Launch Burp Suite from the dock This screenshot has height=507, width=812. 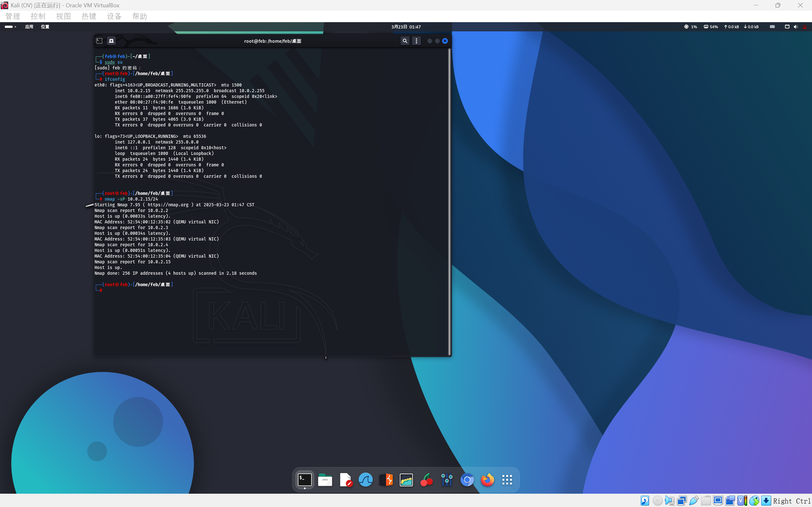[x=386, y=480]
